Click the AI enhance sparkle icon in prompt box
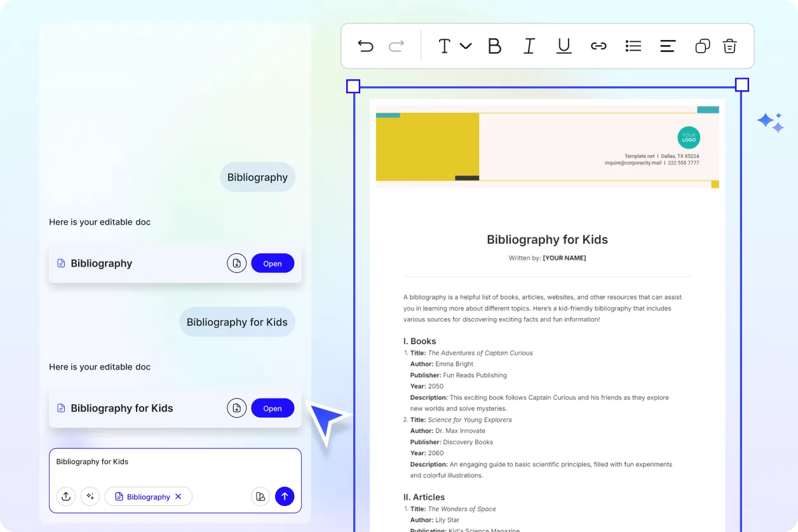Viewport: 798px width, 532px height. pyautogui.click(x=90, y=496)
